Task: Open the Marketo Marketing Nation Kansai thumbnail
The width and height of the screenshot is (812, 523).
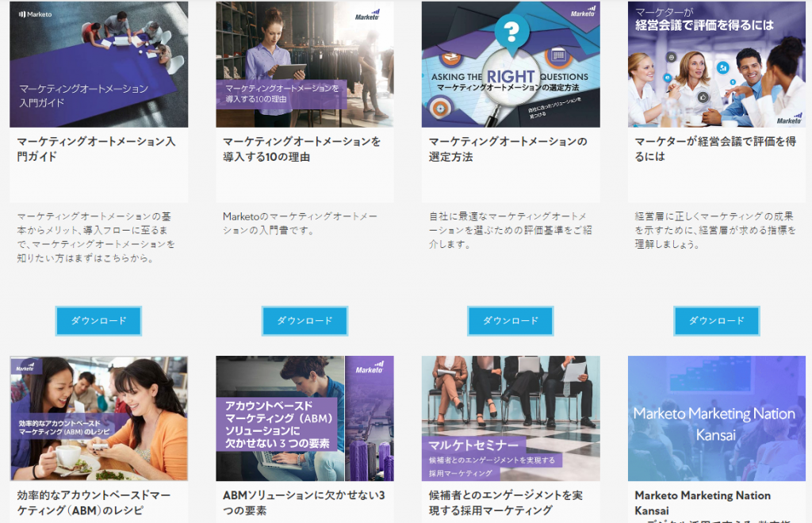Action: click(717, 418)
